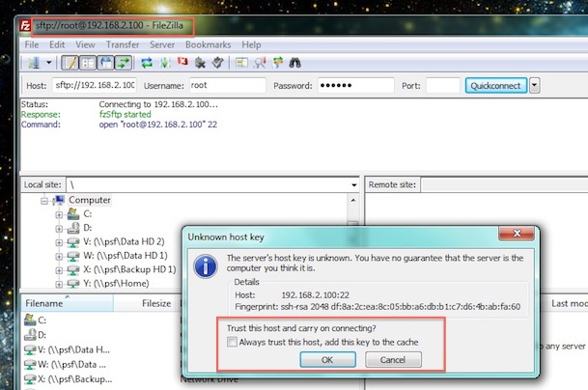Reconnect to the last used server
This screenshot has width=588, height=390.
[218, 63]
